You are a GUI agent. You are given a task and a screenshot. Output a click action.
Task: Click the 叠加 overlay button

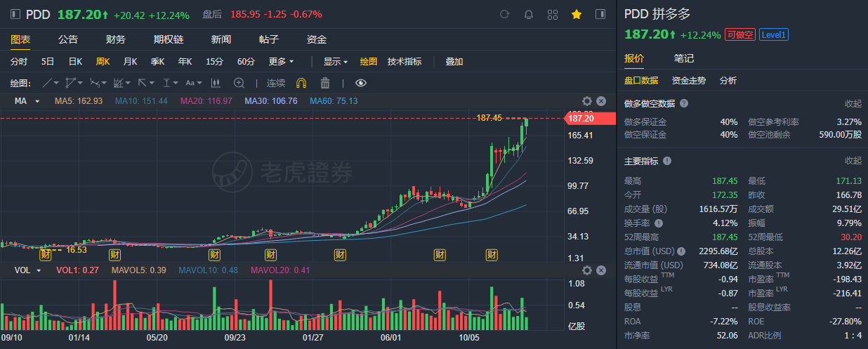point(454,61)
